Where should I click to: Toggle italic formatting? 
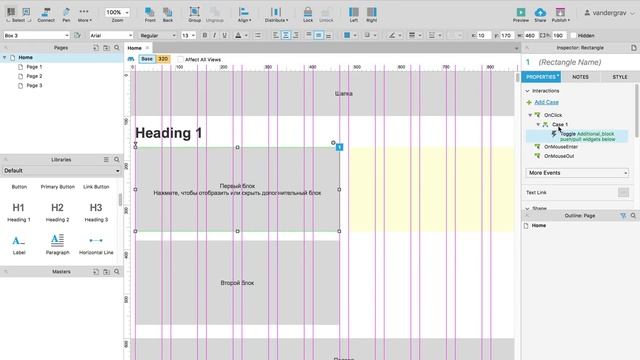(x=215, y=36)
